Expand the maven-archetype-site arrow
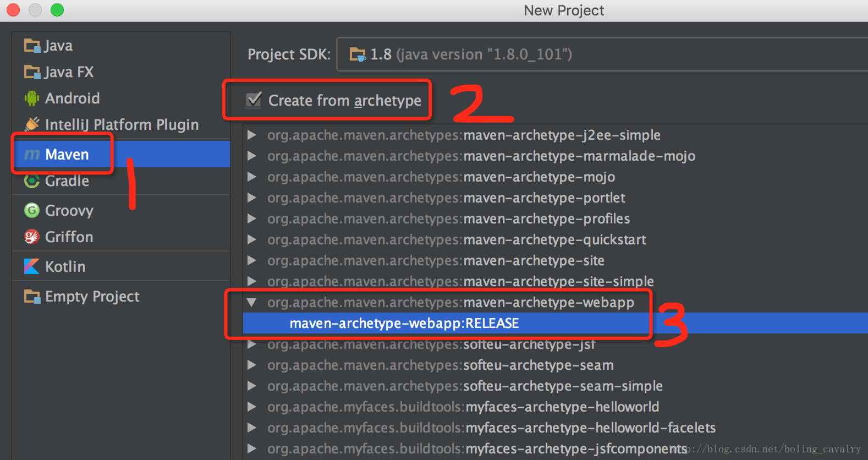 click(x=252, y=260)
